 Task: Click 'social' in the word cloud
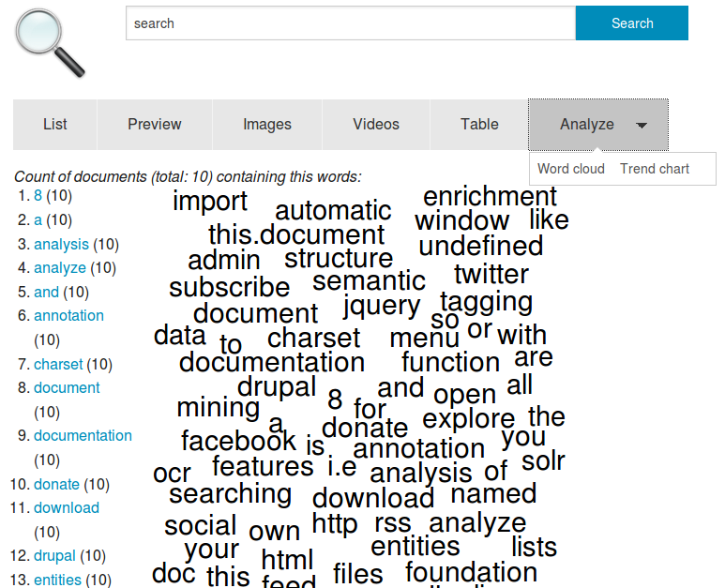tap(200, 525)
